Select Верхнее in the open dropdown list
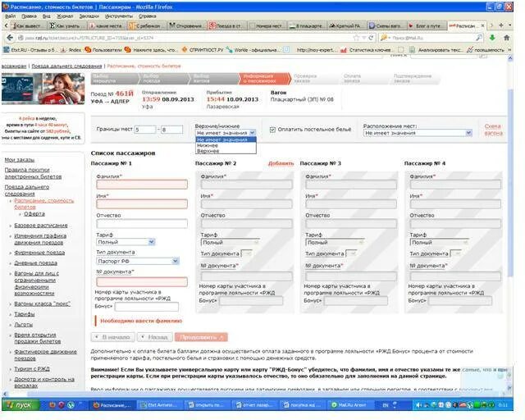Image resolution: width=525 pixels, height=420 pixels. point(226,151)
